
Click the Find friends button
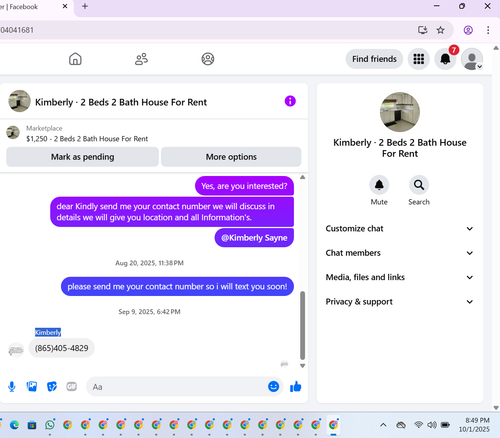coord(374,59)
